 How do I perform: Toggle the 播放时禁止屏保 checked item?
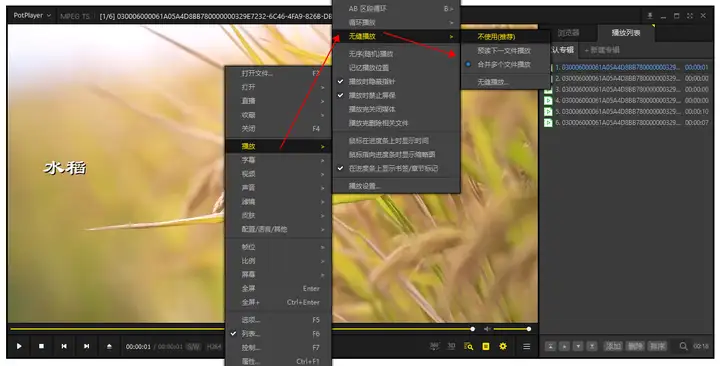click(x=396, y=96)
